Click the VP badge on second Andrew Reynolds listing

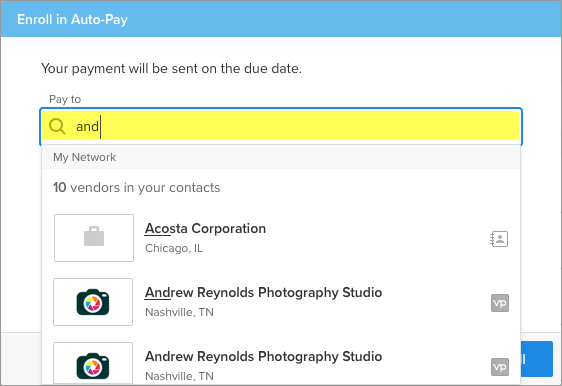pyautogui.click(x=500, y=367)
